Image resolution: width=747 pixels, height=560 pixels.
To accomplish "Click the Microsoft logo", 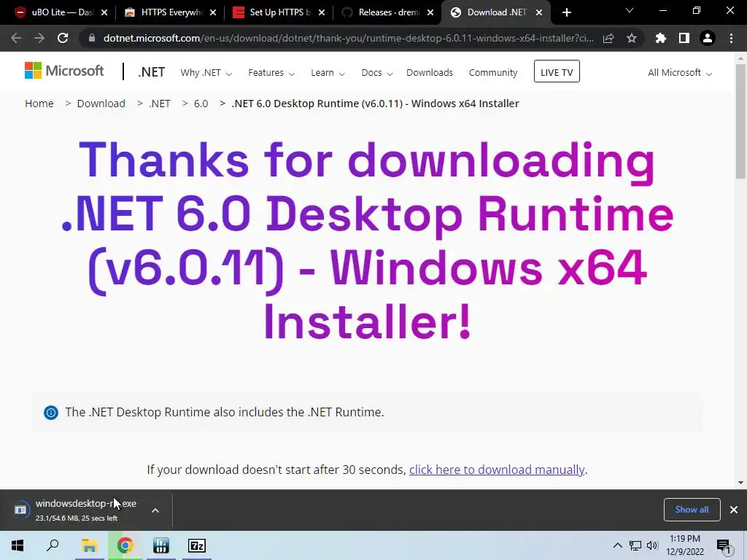I will [x=64, y=71].
